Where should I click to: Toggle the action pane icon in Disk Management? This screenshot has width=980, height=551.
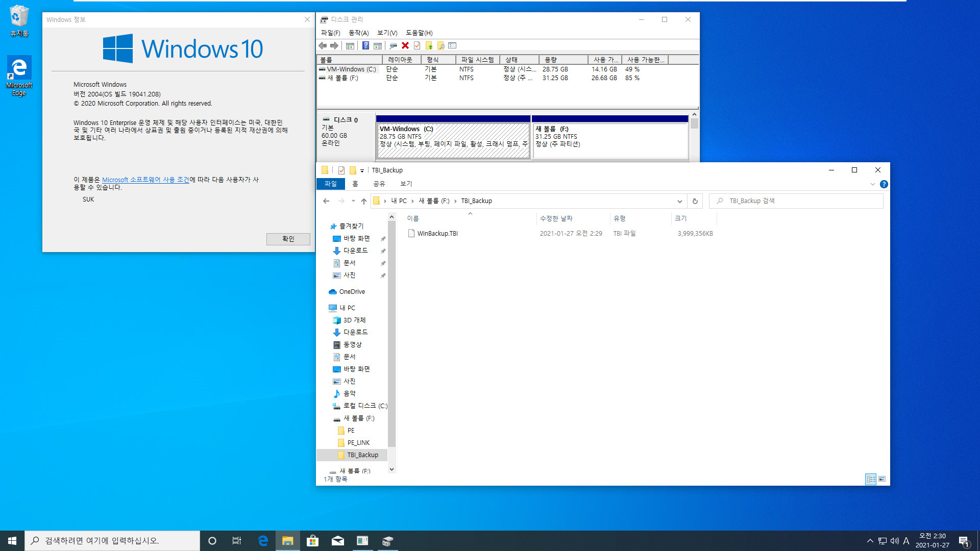coord(378,46)
